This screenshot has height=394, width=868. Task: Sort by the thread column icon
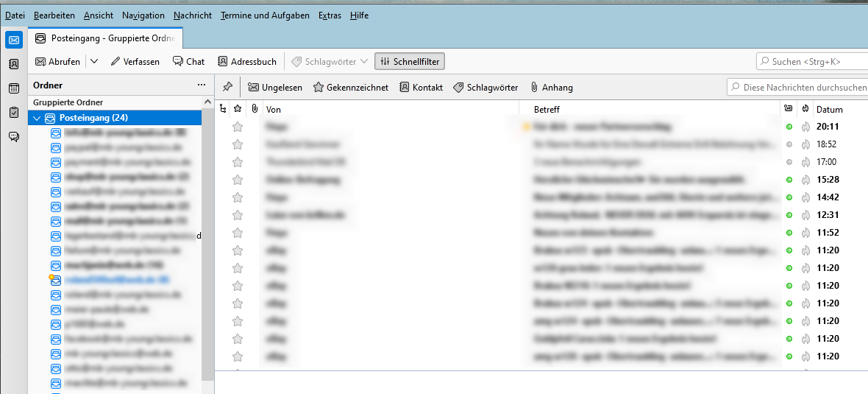223,109
